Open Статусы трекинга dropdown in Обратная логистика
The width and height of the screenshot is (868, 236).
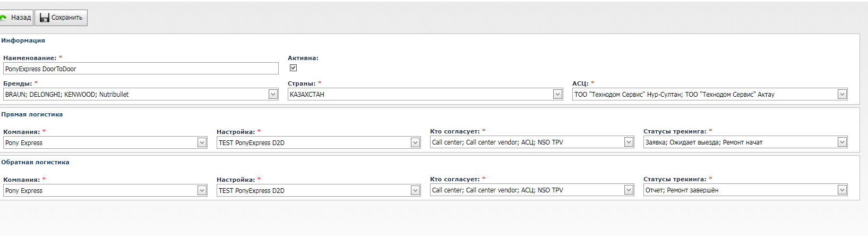(x=842, y=190)
